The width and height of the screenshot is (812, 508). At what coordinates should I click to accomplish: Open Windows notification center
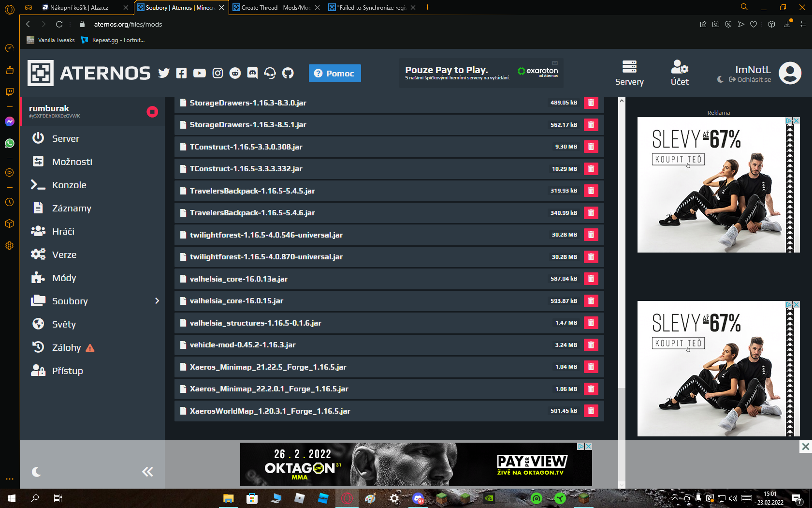pos(797,499)
